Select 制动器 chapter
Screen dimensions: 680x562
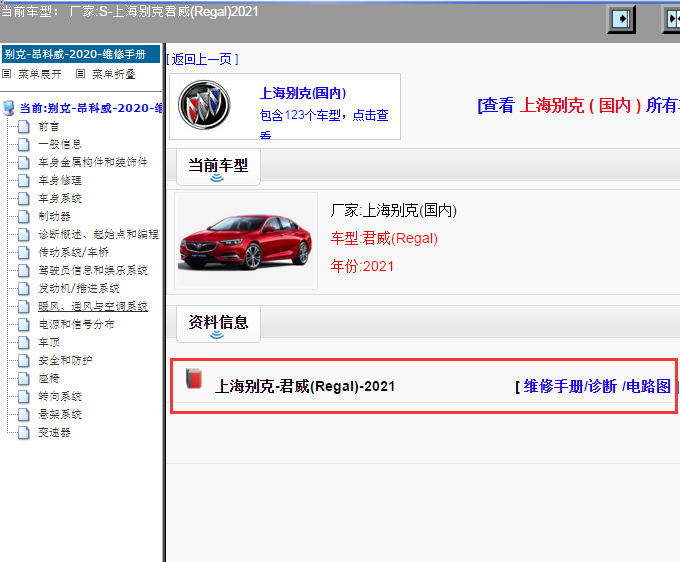tap(54, 216)
